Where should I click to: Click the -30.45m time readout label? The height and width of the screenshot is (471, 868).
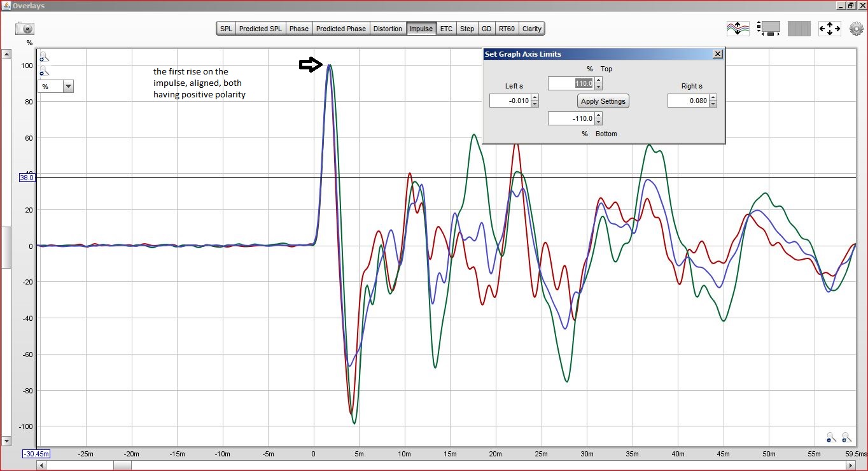pyautogui.click(x=36, y=454)
